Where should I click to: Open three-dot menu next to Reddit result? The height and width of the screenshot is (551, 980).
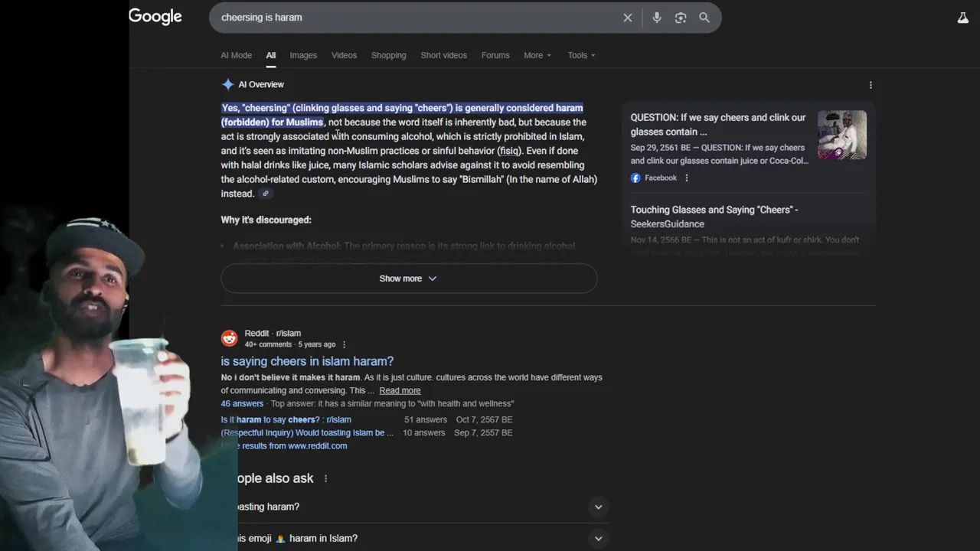(x=344, y=344)
